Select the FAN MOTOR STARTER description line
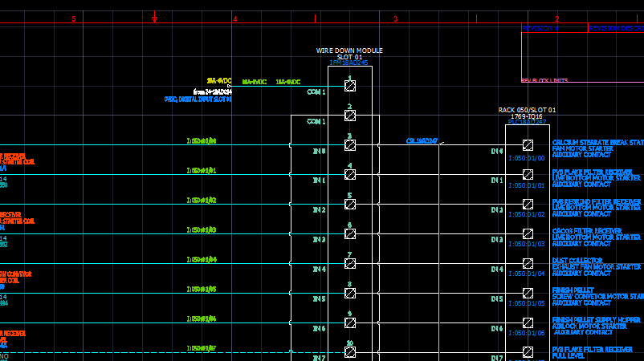This screenshot has width=644, height=361. (x=582, y=148)
